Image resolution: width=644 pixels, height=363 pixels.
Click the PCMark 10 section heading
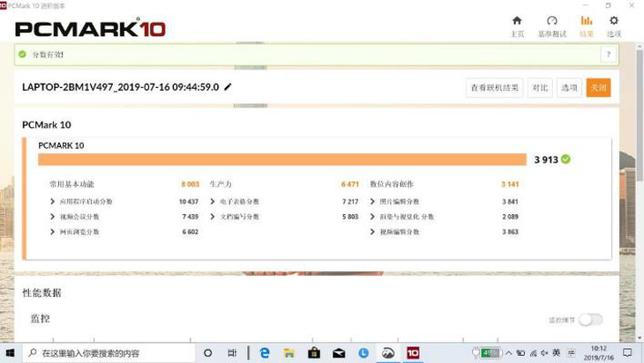click(x=47, y=125)
